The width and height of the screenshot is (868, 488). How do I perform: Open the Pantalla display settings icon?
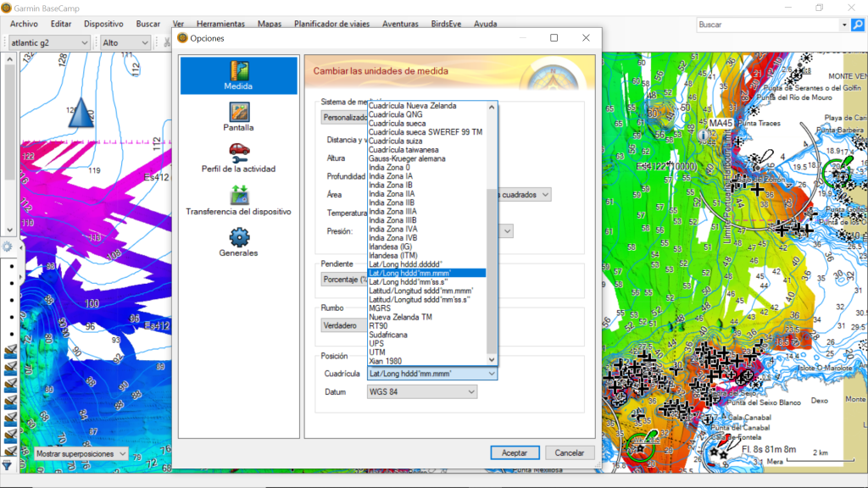(x=239, y=112)
